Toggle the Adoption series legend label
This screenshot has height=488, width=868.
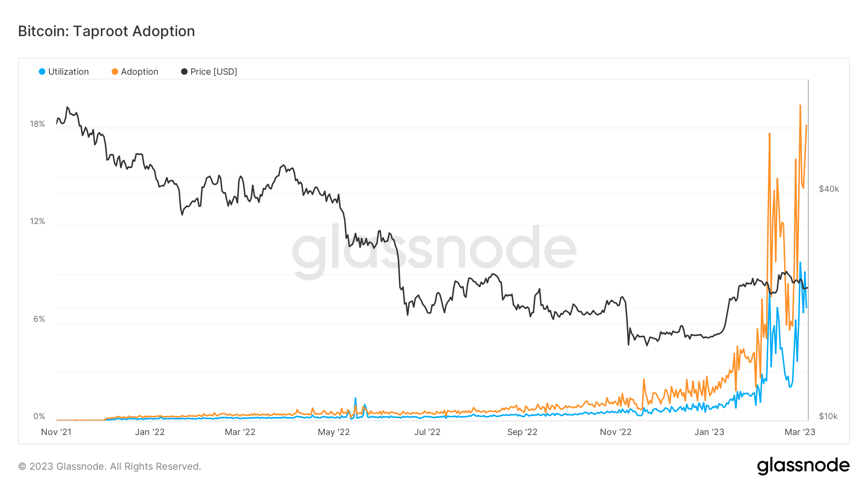tap(139, 72)
